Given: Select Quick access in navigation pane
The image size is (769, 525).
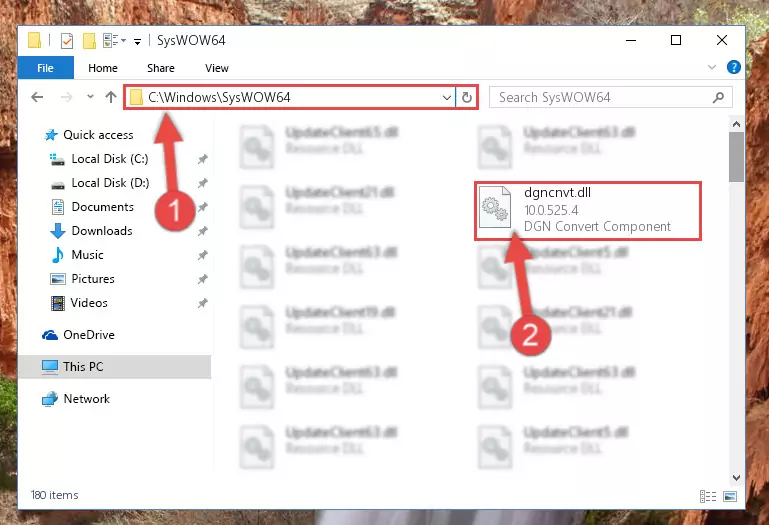Looking at the screenshot, I should (98, 134).
